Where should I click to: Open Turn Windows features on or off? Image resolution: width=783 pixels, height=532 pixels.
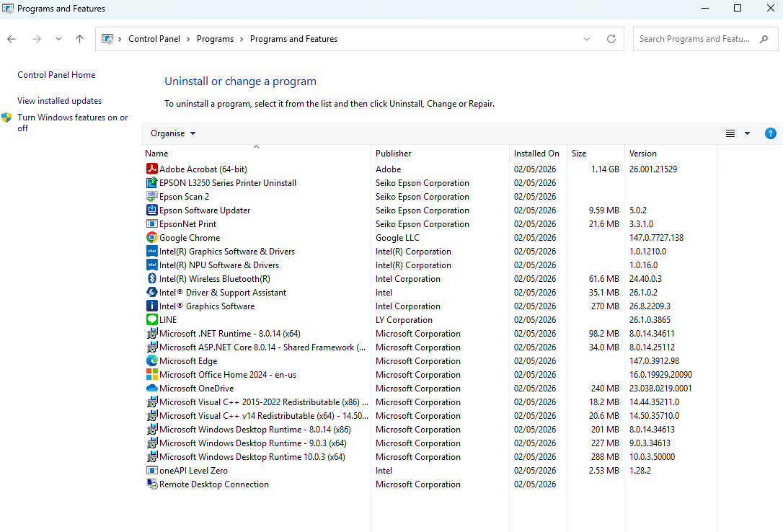point(72,123)
